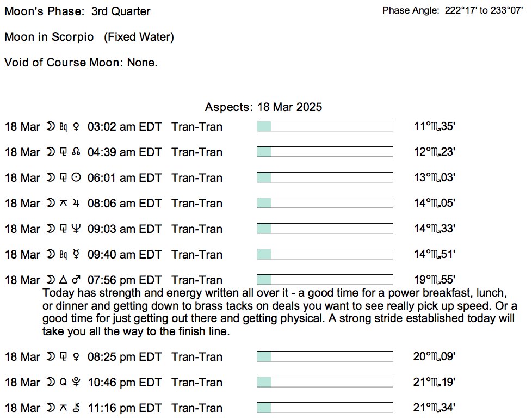This screenshot has width=532, height=418.
Task: Click the North Node glyph at 04:39 am
Action: point(76,152)
